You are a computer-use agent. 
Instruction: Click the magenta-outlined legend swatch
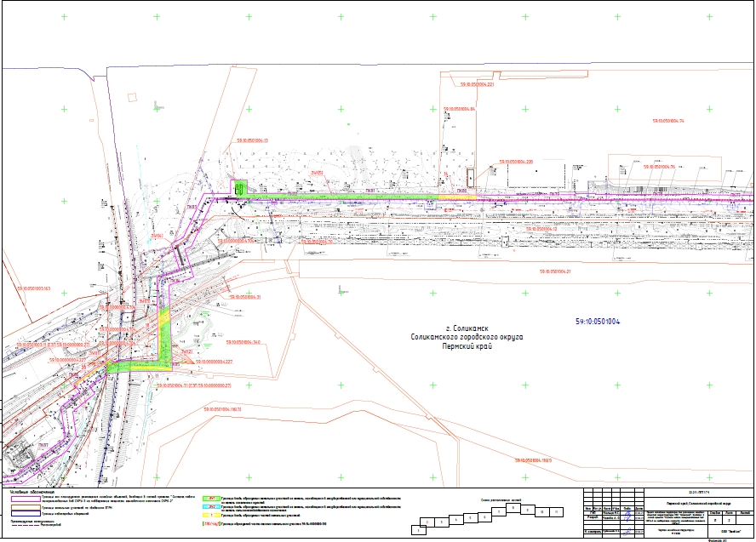pyautogui.click(x=26, y=499)
